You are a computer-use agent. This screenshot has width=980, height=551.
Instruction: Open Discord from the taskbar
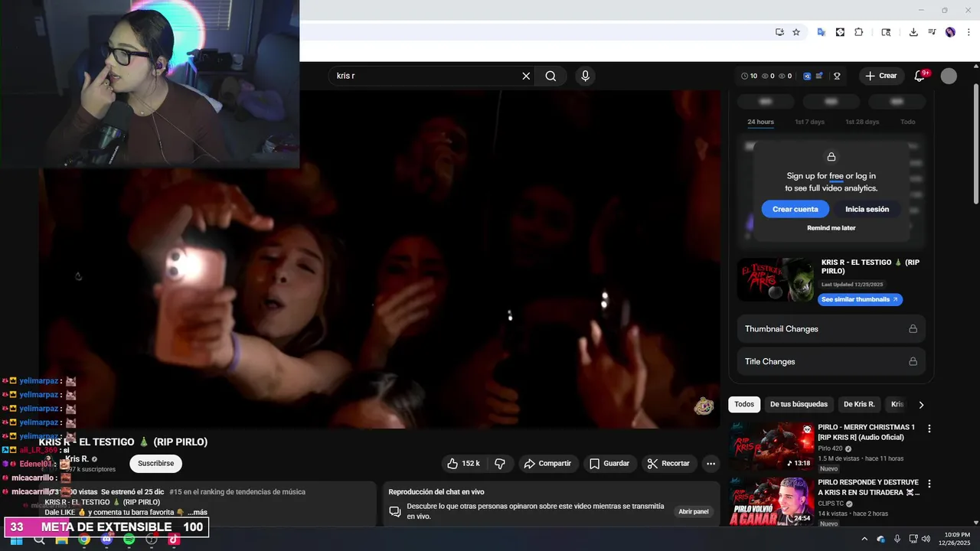pyautogui.click(x=106, y=540)
